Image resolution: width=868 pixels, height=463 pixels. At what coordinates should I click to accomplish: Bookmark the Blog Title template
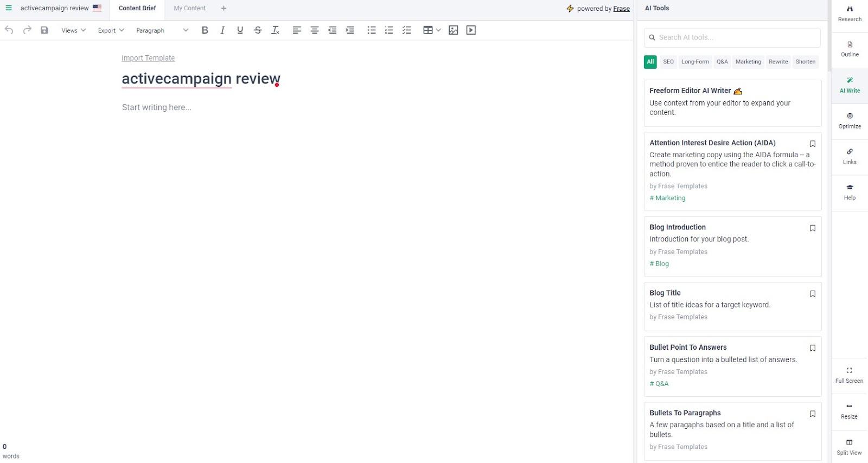coord(813,294)
